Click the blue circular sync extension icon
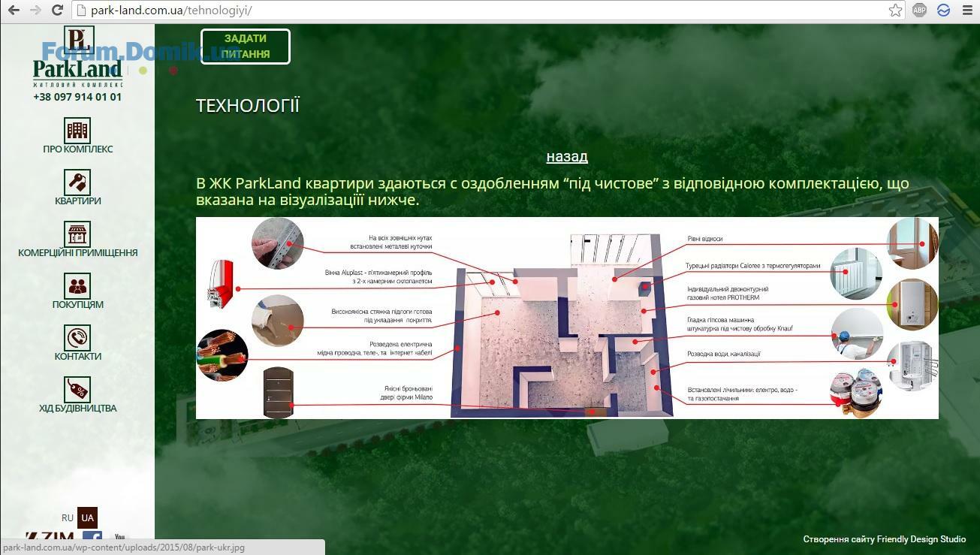This screenshot has height=555, width=980. coord(943,10)
